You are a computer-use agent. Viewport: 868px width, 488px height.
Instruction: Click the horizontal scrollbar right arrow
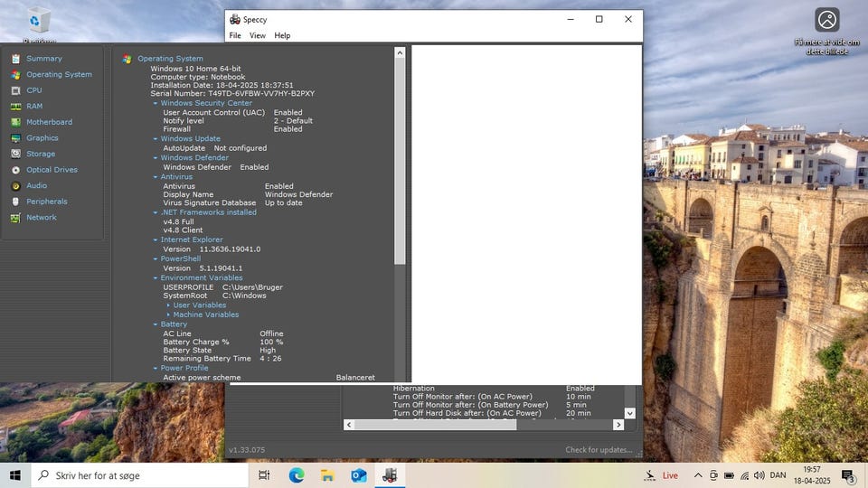[x=618, y=425]
